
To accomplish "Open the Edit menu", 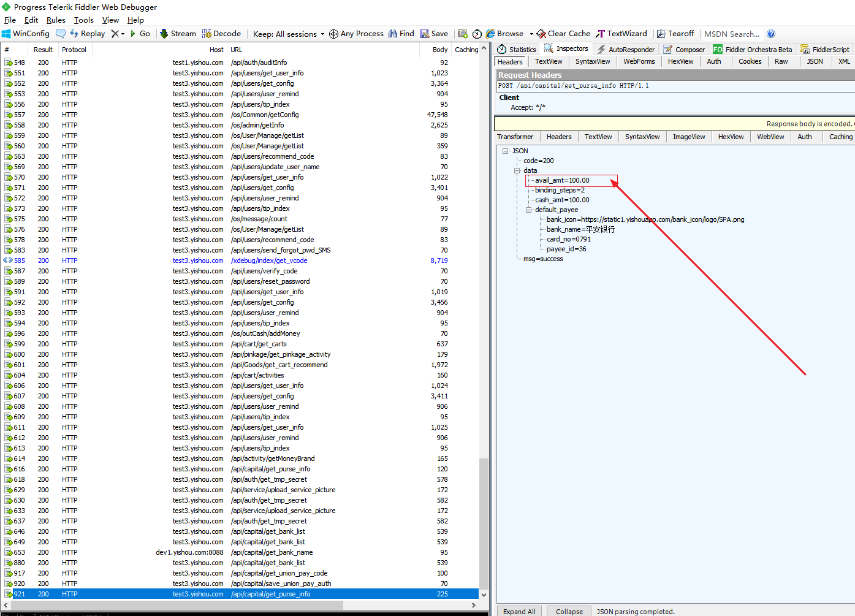I will (x=31, y=20).
